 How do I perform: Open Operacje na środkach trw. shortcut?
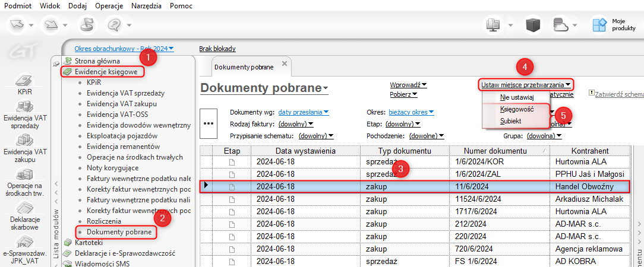[x=26, y=174]
